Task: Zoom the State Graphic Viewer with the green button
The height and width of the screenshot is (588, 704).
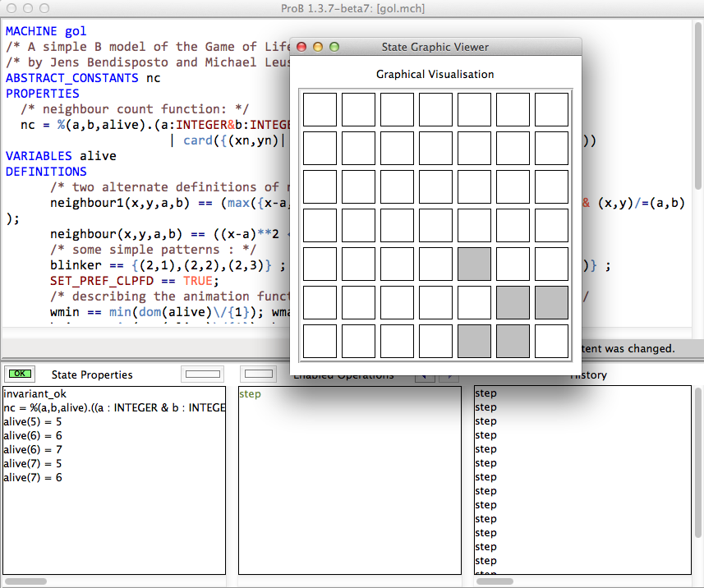Action: click(334, 48)
